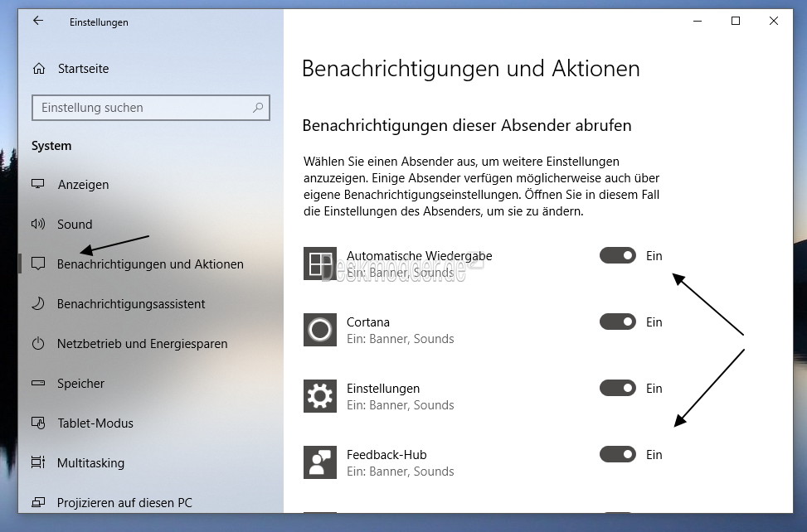Image resolution: width=807 pixels, height=532 pixels.
Task: Click the Benachrichtigungsassistent moon icon
Action: coord(38,303)
